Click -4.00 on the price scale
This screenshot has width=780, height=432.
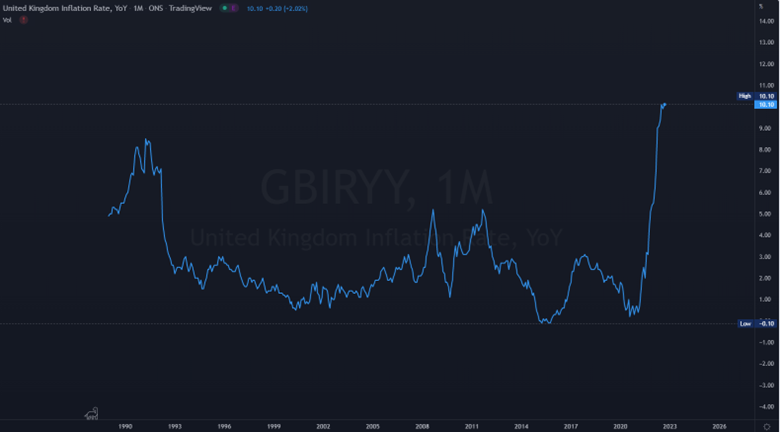pyautogui.click(x=765, y=407)
